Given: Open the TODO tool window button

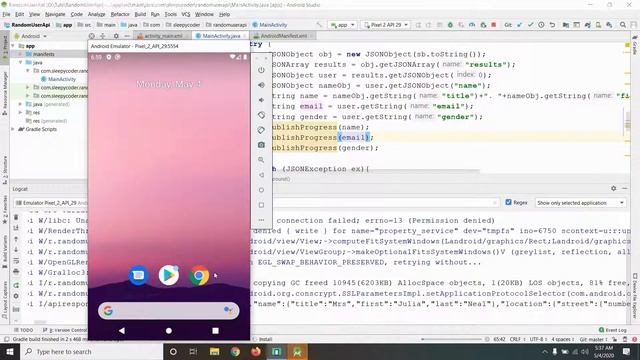Looking at the screenshot, I should coord(24,330).
